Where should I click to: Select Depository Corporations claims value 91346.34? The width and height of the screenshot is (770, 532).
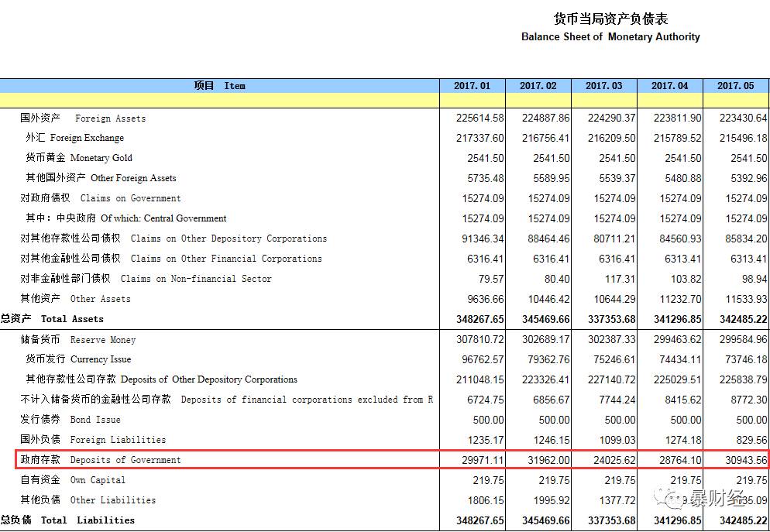coord(483,239)
